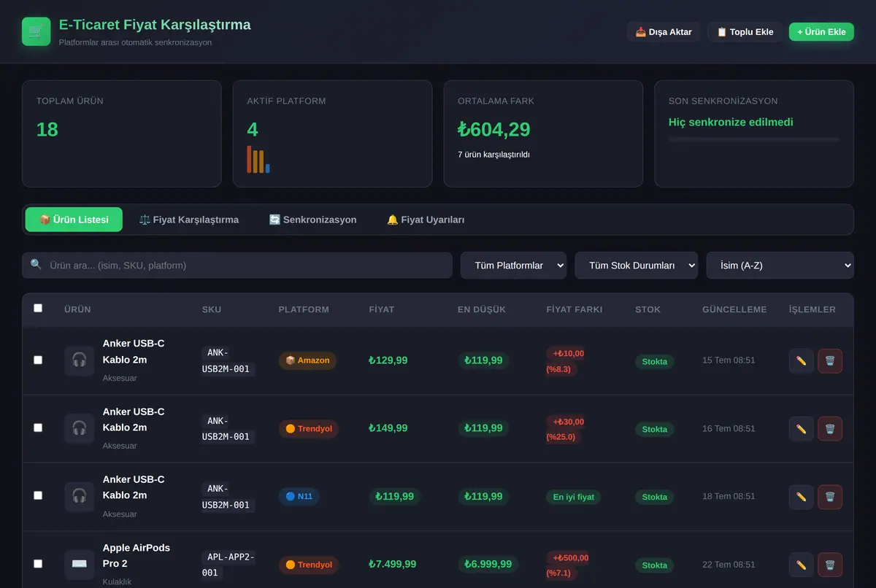
Task: Delete the Anker N11 row via trash icon
Action: [x=830, y=497]
